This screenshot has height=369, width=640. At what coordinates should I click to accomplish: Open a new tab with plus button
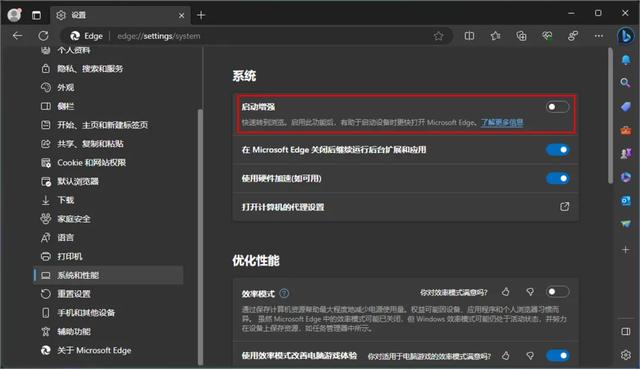point(201,15)
